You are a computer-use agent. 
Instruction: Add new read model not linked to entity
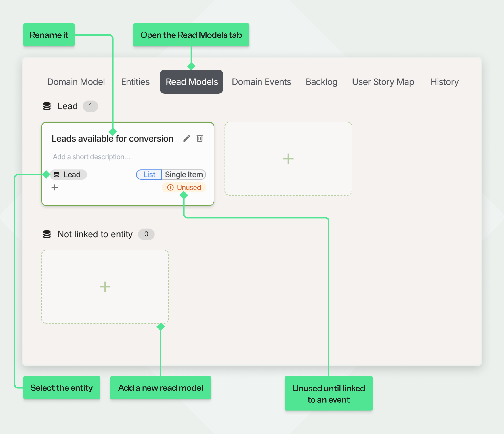click(105, 287)
